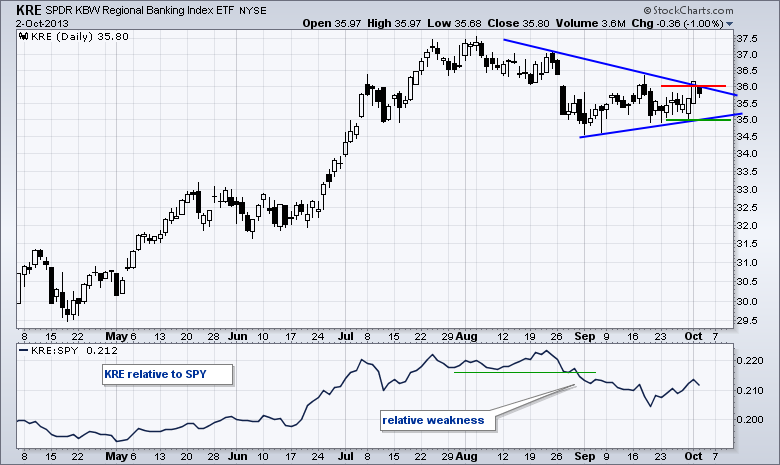Click the 'Oct' label on the main chart axis

[x=693, y=337]
